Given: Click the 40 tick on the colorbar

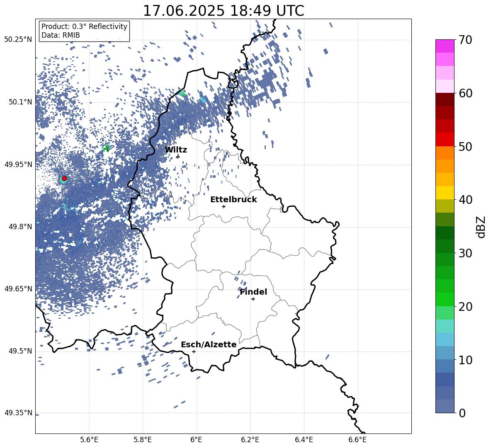Looking at the screenshot, I should (x=465, y=200).
